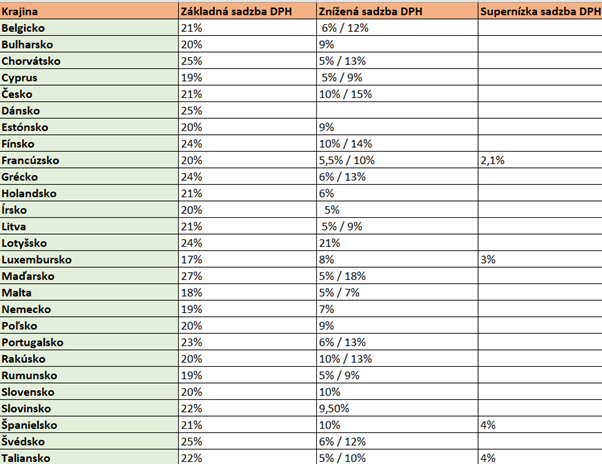Select Chorvátsko's 25% base rate cell
The width and height of the screenshot is (602, 464).
pos(248,61)
